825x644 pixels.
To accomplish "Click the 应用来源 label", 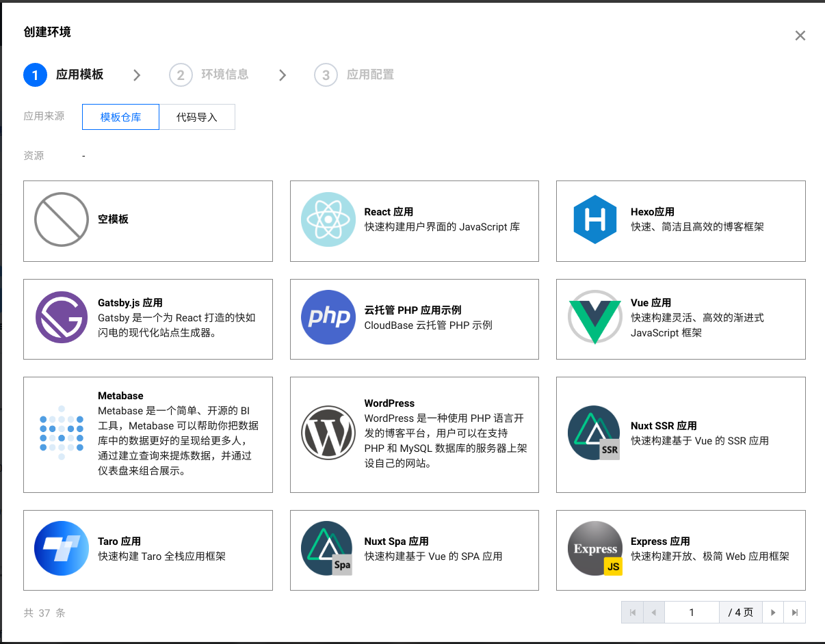I will [44, 116].
